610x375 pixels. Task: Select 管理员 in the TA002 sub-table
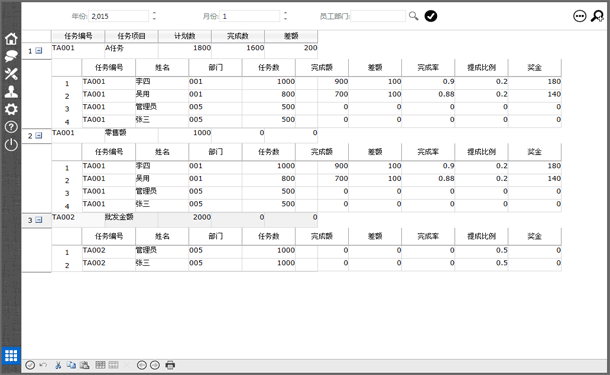162,252
